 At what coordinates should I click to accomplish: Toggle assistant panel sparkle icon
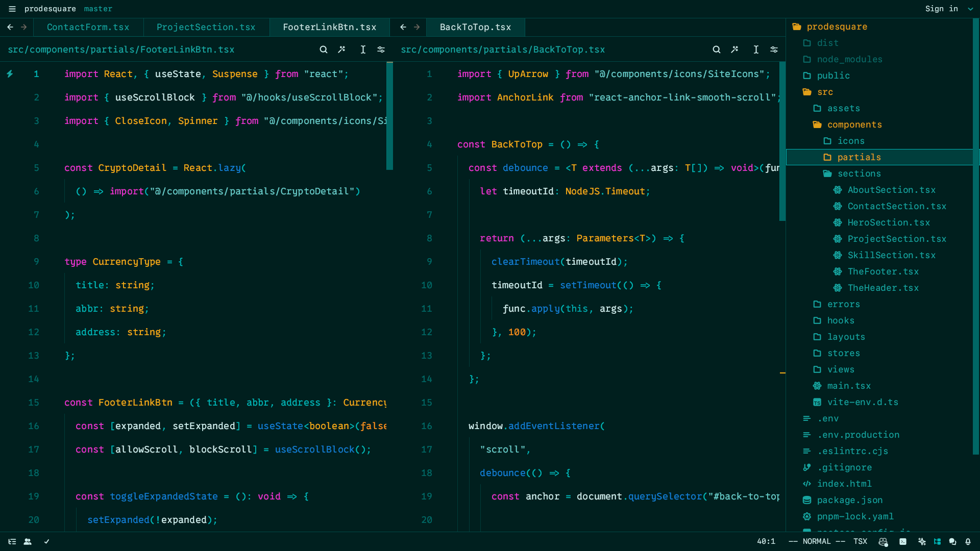click(922, 542)
